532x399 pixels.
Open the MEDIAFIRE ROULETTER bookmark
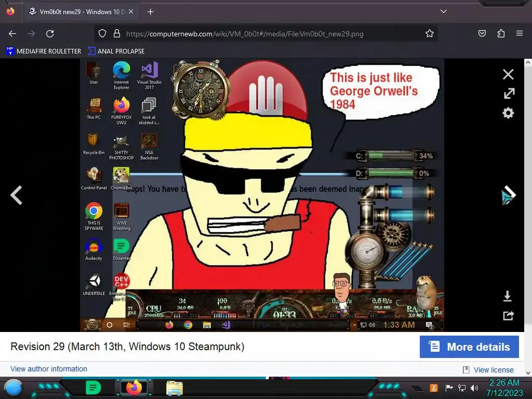point(44,51)
